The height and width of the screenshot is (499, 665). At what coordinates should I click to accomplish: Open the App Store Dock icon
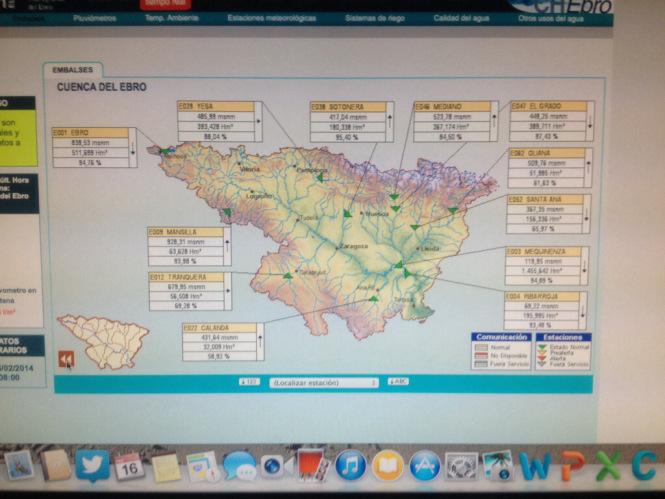(x=424, y=466)
